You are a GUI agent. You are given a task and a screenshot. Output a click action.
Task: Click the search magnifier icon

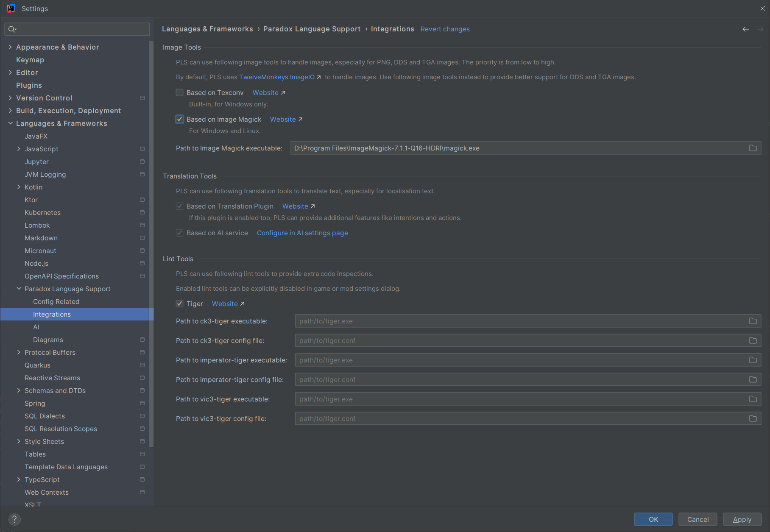[12, 29]
